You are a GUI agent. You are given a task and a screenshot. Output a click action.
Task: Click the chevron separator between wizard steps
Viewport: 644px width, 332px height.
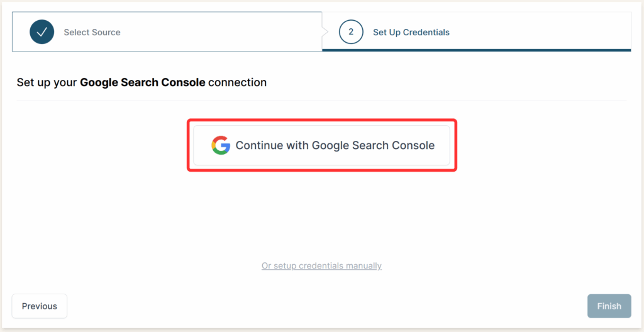[x=326, y=31]
